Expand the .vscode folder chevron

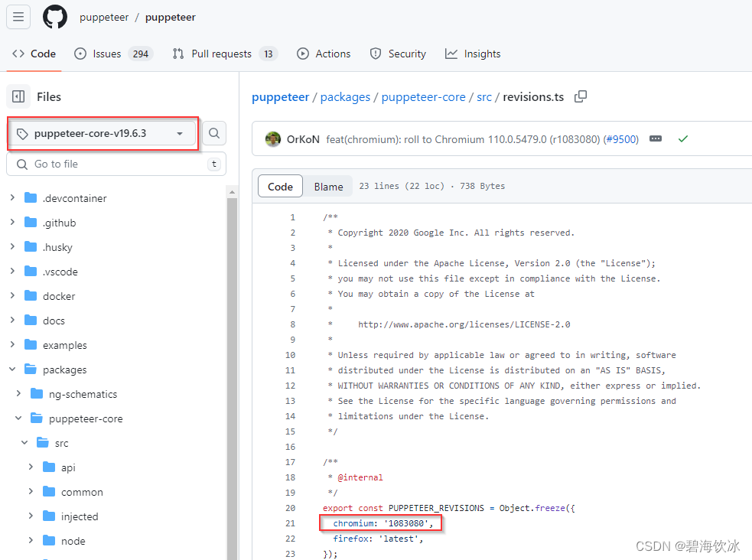(12, 271)
